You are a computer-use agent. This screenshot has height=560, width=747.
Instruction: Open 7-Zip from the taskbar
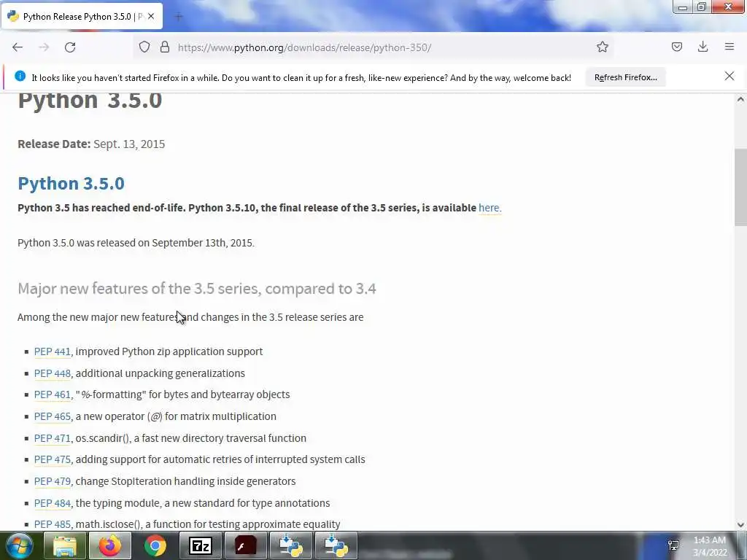(200, 545)
